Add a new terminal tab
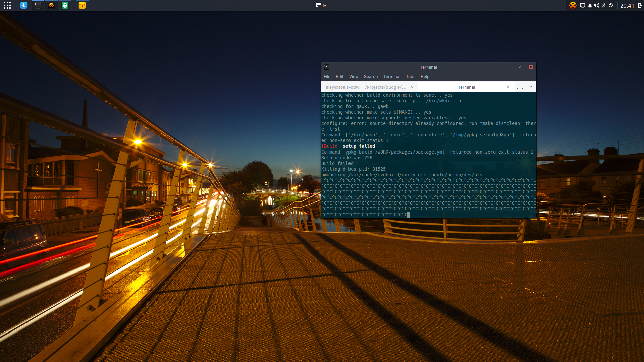Screen dimensions: 644x362 [520, 87]
